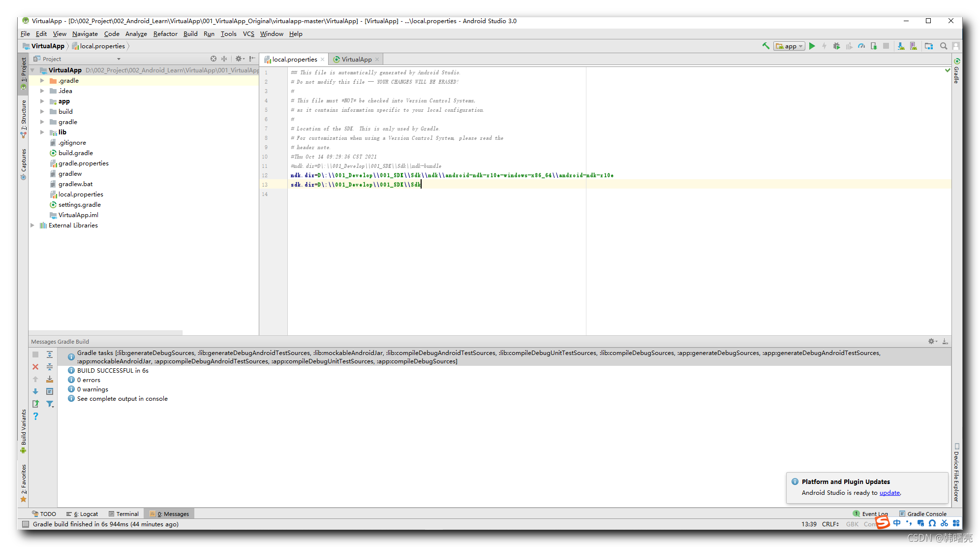Open the Android profiler gauge icon
Image resolution: width=980 pixels, height=547 pixels.
click(x=861, y=46)
